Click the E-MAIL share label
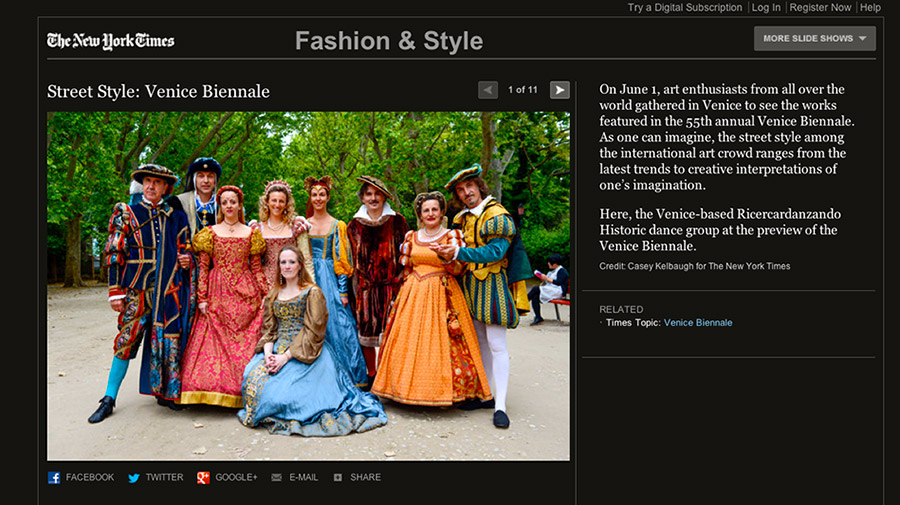 point(304,477)
